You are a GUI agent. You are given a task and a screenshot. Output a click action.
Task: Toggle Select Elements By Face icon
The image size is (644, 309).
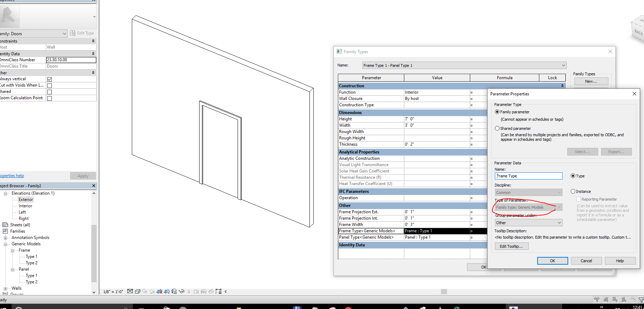(x=624, y=300)
